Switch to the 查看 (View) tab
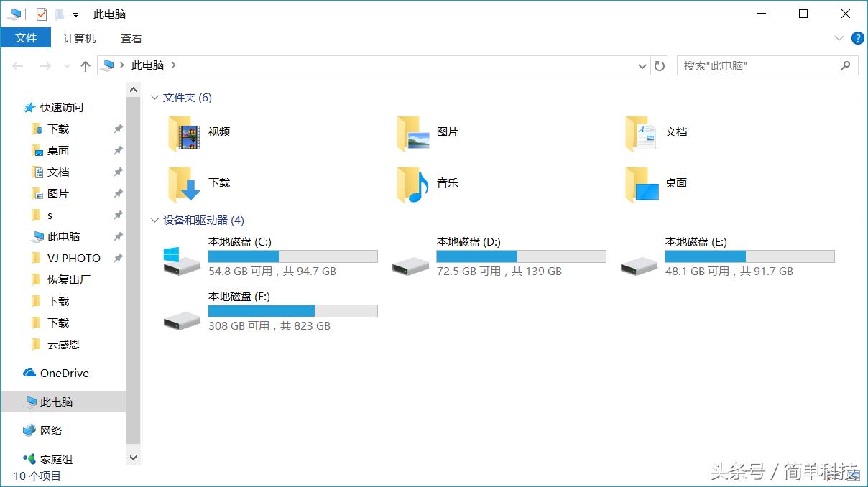 point(131,38)
